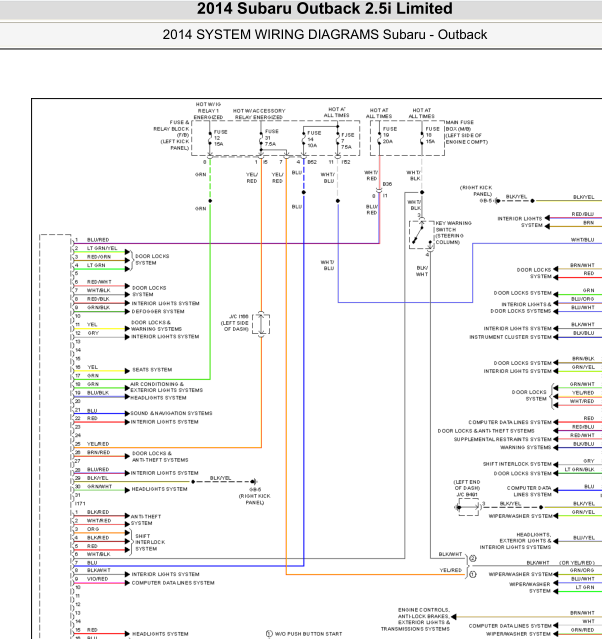
Task: Click the subtitle "2014 SYSTEM WIRING DIAGRAMS Subaru - Outback"
Action: (x=324, y=35)
